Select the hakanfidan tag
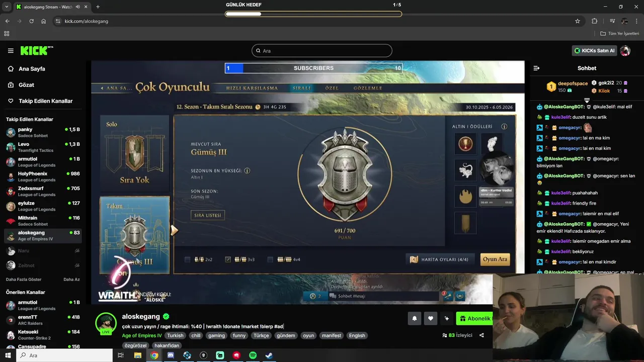 (167, 345)
